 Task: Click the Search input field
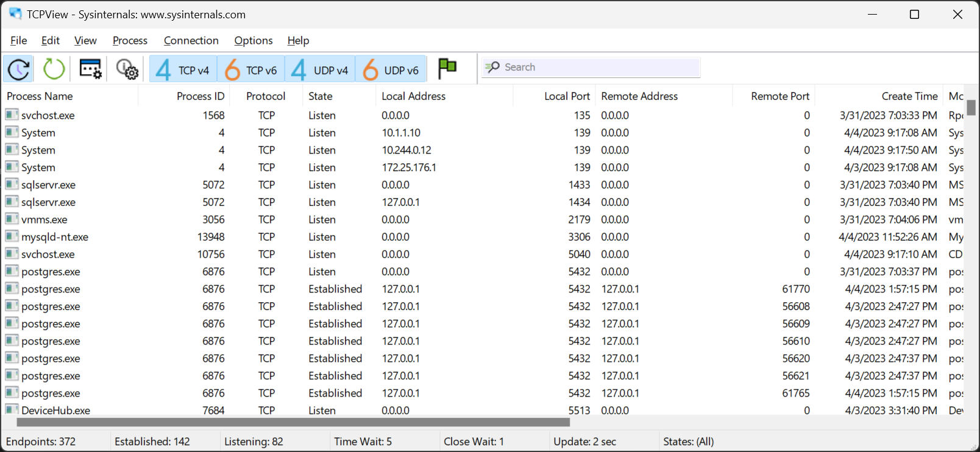[x=591, y=67]
